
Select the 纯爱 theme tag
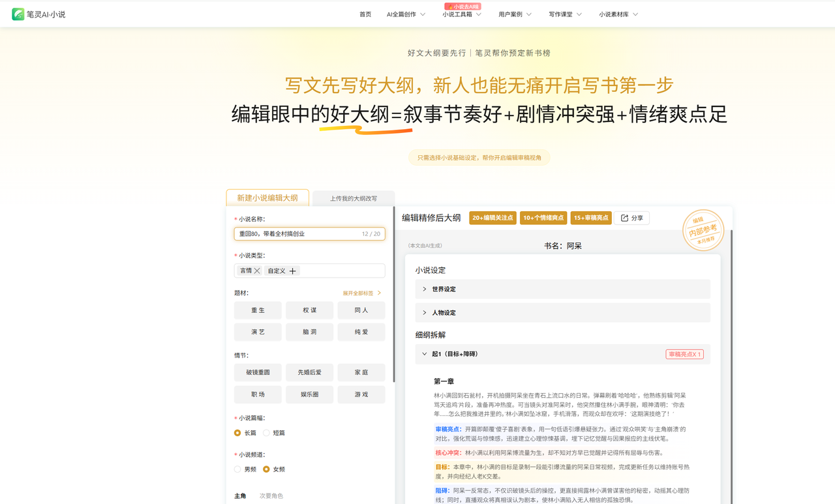pos(361,332)
